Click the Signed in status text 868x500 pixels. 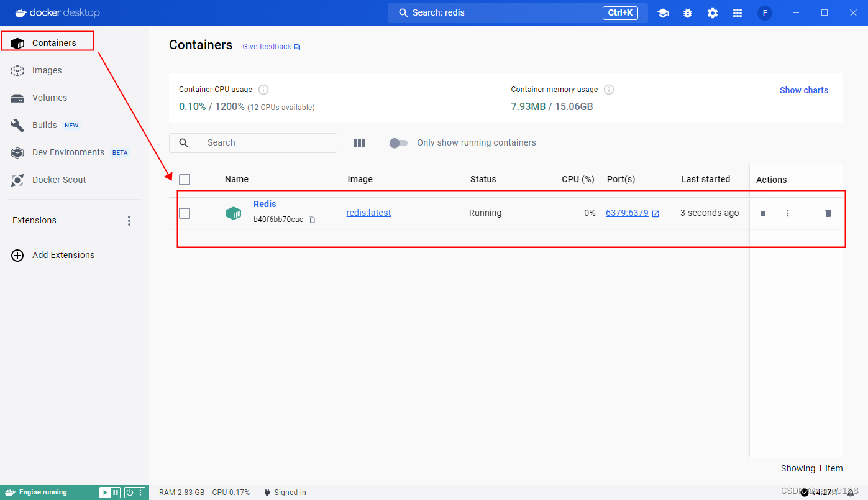point(290,493)
